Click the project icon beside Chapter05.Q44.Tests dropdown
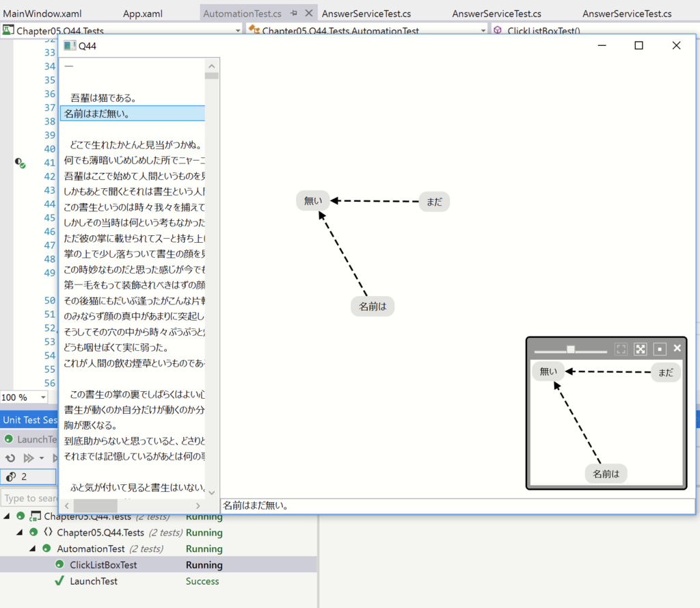This screenshot has height=608, width=700. [8, 30]
